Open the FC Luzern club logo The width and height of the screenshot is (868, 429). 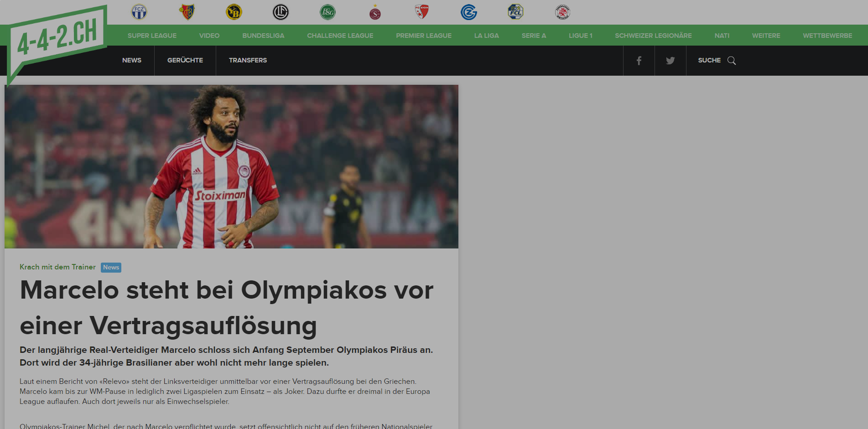pos(515,12)
